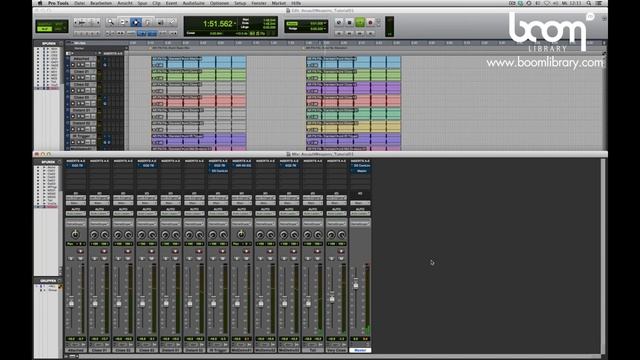Open Edit window SPUREN list menu
This screenshot has height=360, width=640.
[x=61, y=43]
